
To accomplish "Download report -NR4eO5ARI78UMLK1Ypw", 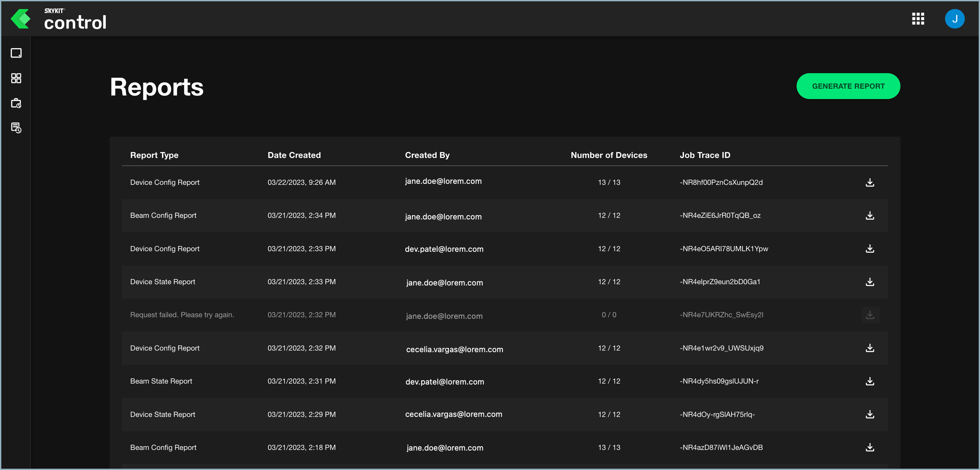I will [x=870, y=249].
